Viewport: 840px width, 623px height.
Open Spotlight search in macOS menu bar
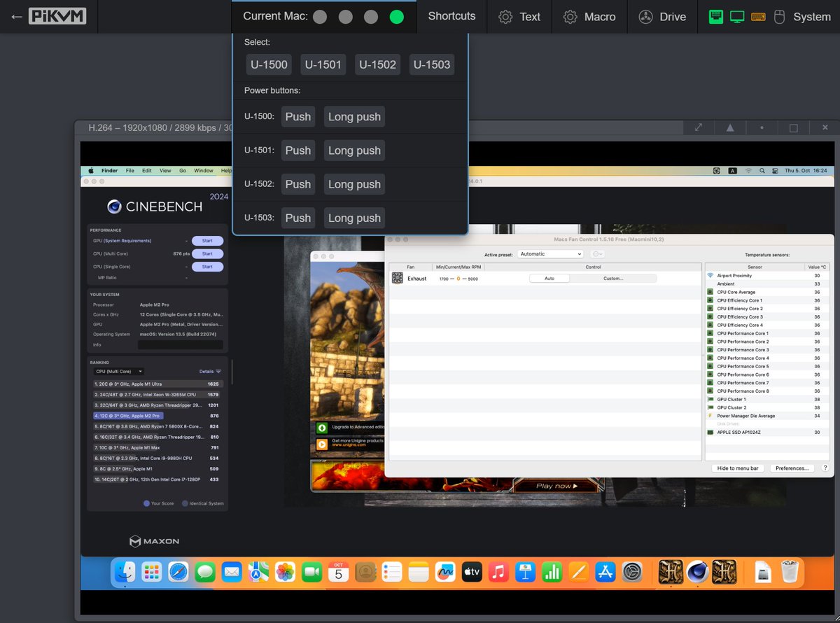[x=762, y=170]
